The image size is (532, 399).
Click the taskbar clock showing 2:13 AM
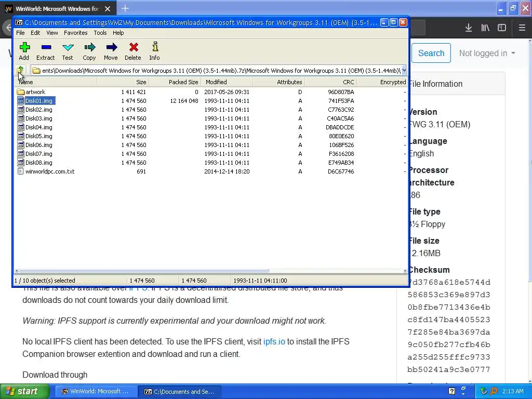tap(513, 391)
